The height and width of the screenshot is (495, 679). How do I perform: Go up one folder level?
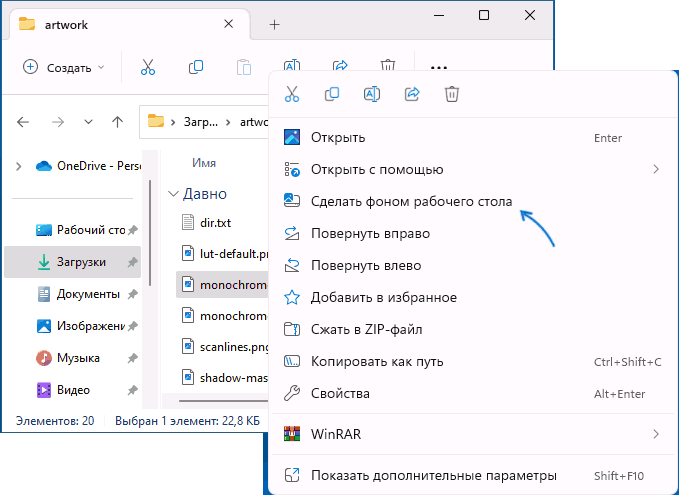pos(117,122)
